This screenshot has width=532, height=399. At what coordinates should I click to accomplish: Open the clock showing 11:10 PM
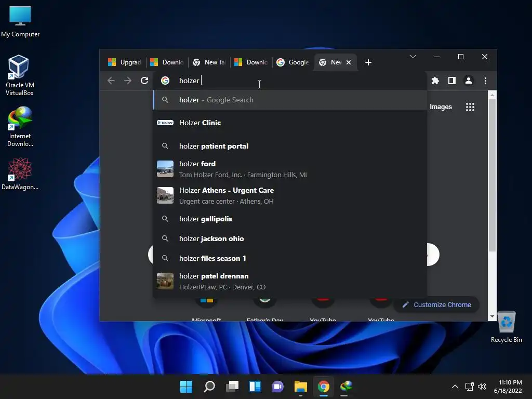[x=508, y=387]
